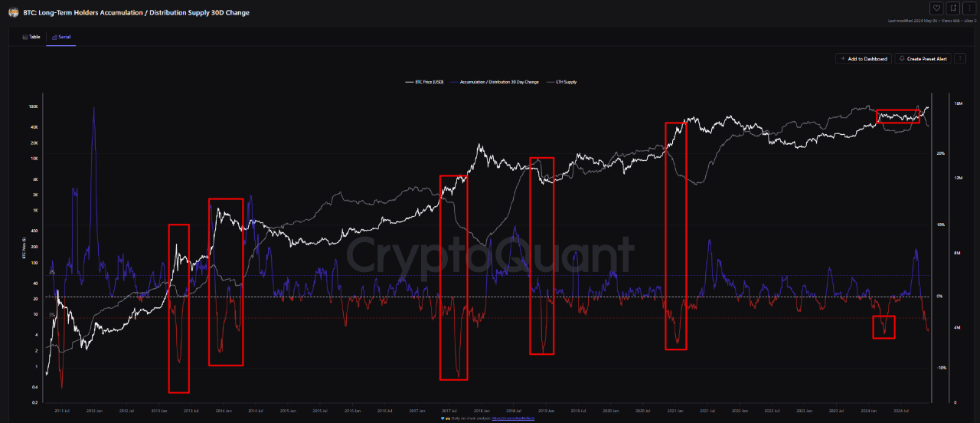Click the author avatar beside the chart title
The image size is (980, 423).
[12, 12]
